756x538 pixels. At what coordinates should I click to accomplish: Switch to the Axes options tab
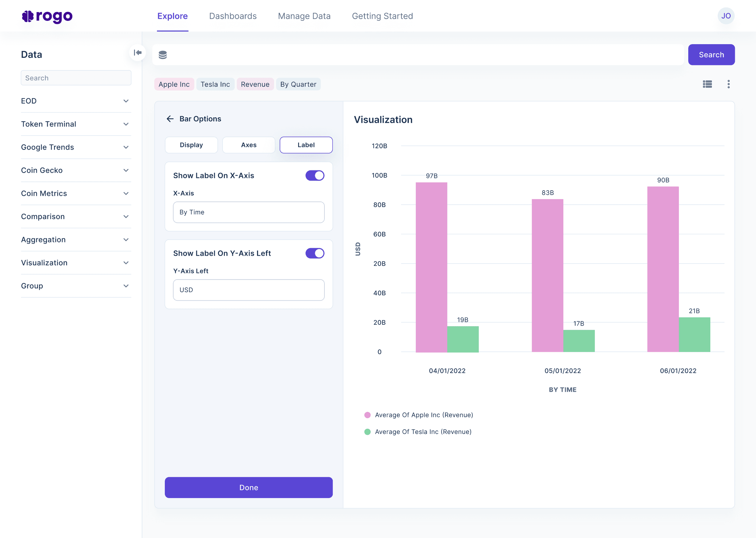coord(249,145)
